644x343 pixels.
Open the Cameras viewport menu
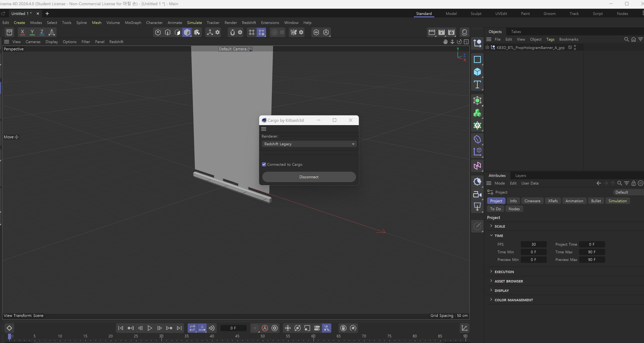point(33,42)
